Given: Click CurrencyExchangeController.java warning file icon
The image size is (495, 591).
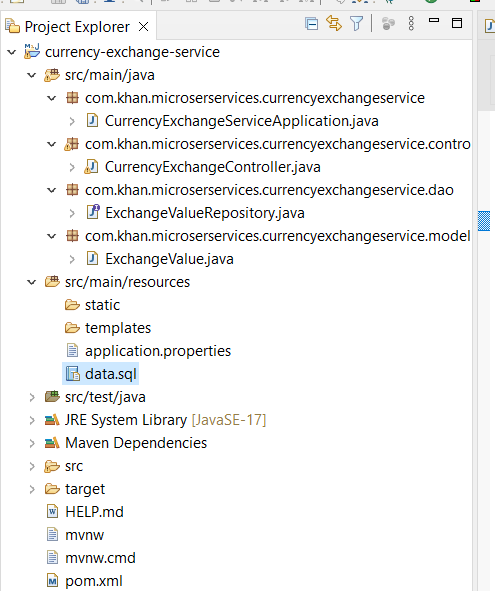Looking at the screenshot, I should pyautogui.click(x=91, y=167).
